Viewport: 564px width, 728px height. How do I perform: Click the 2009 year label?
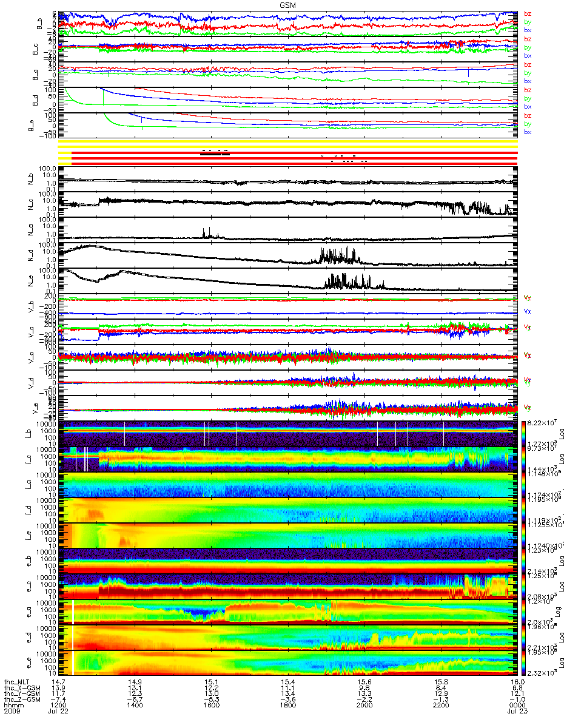(x=13, y=712)
